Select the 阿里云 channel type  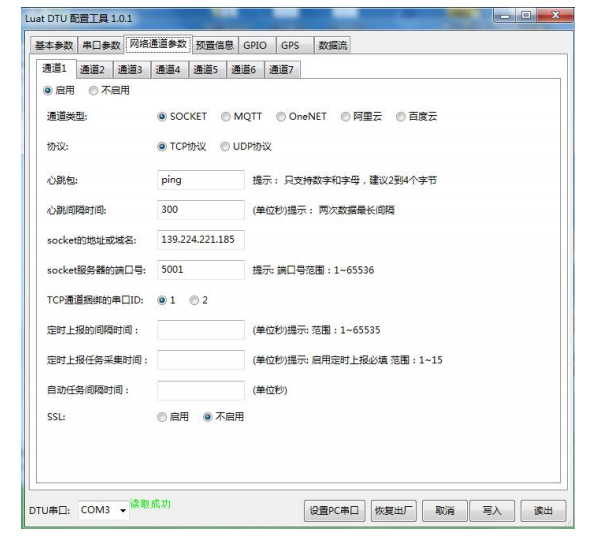tap(345, 116)
